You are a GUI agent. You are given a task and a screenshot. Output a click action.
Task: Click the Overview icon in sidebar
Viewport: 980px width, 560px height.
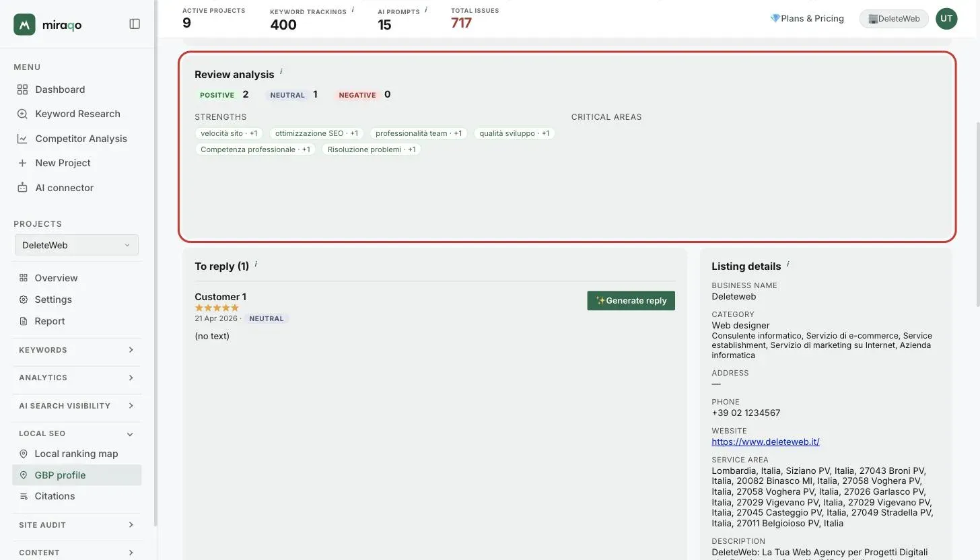pos(24,278)
